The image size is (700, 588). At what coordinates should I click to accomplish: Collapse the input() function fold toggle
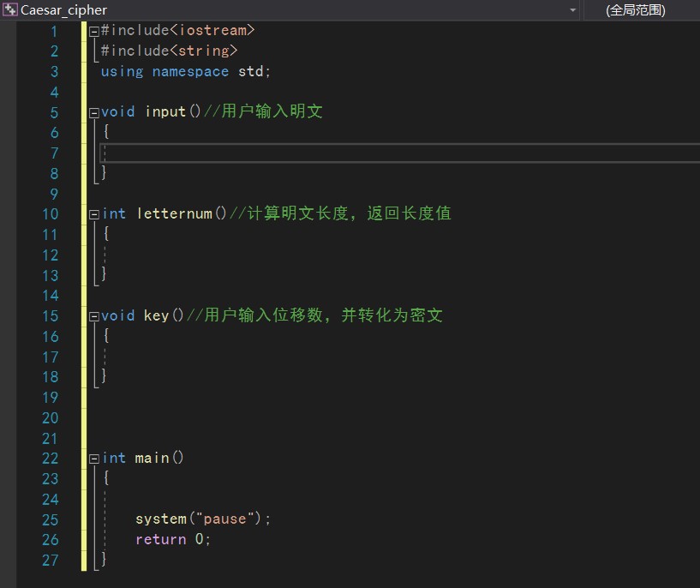point(94,112)
